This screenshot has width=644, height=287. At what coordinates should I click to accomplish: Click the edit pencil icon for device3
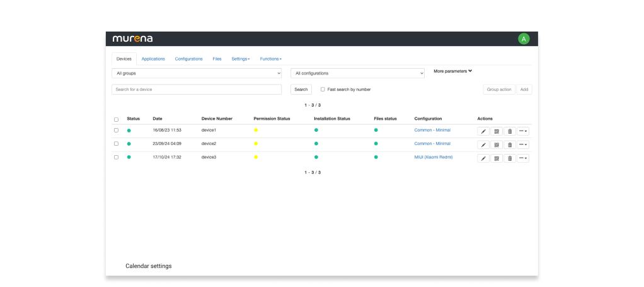[x=483, y=158]
